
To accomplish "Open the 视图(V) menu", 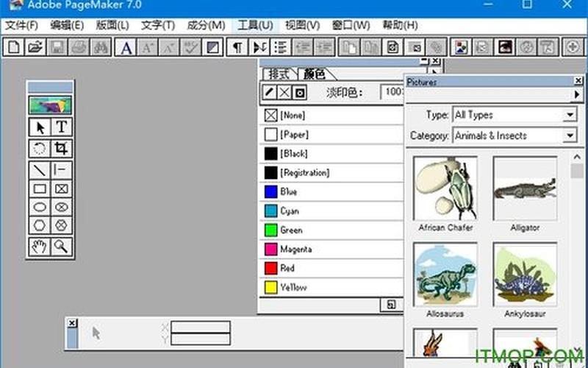I will [302, 26].
